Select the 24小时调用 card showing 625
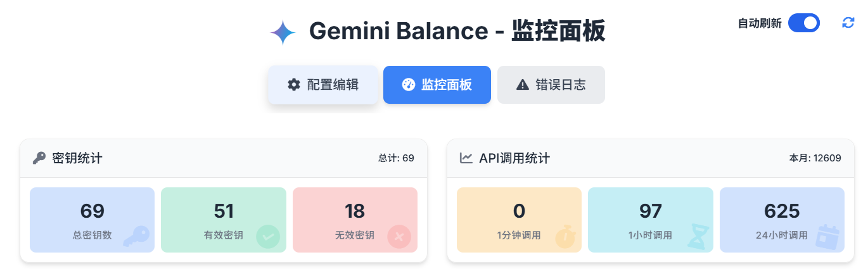868x269 pixels. coord(782,220)
